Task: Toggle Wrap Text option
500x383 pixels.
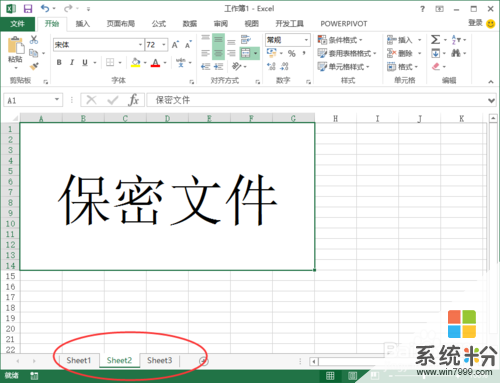Action: tap(246, 40)
